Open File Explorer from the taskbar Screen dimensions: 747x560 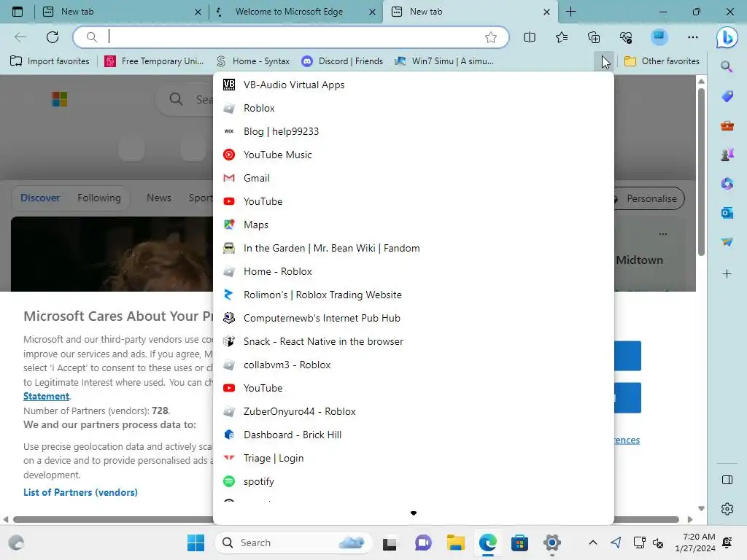(x=455, y=542)
